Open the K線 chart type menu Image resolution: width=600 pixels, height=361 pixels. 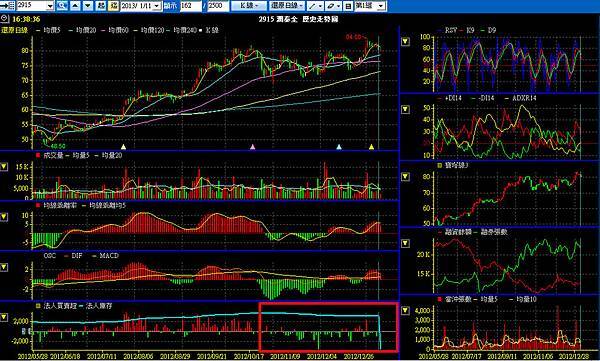pyautogui.click(x=249, y=6)
